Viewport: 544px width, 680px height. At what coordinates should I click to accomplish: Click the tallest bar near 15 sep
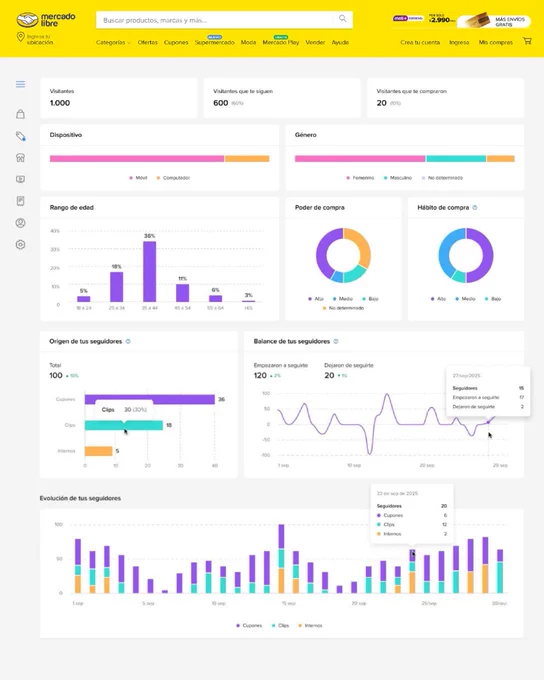[x=282, y=559]
